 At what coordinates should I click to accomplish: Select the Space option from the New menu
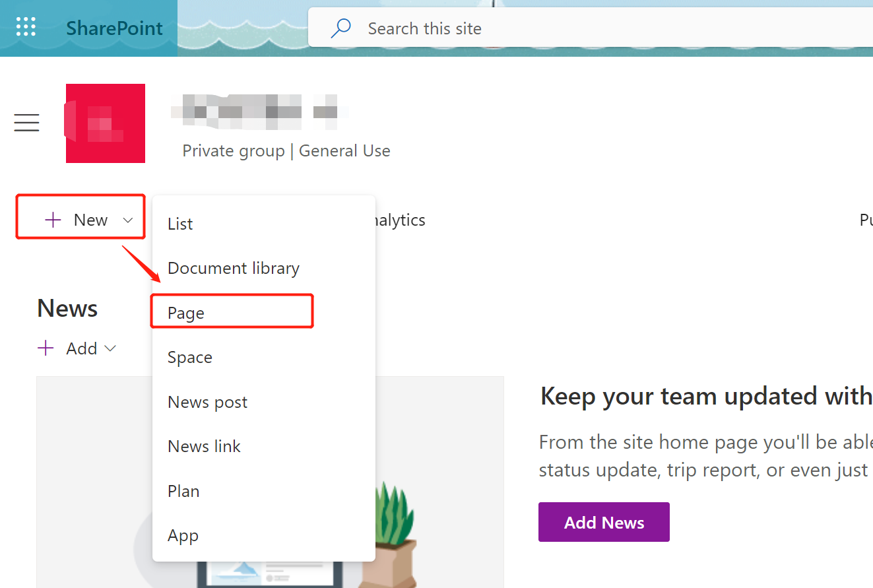click(x=189, y=356)
